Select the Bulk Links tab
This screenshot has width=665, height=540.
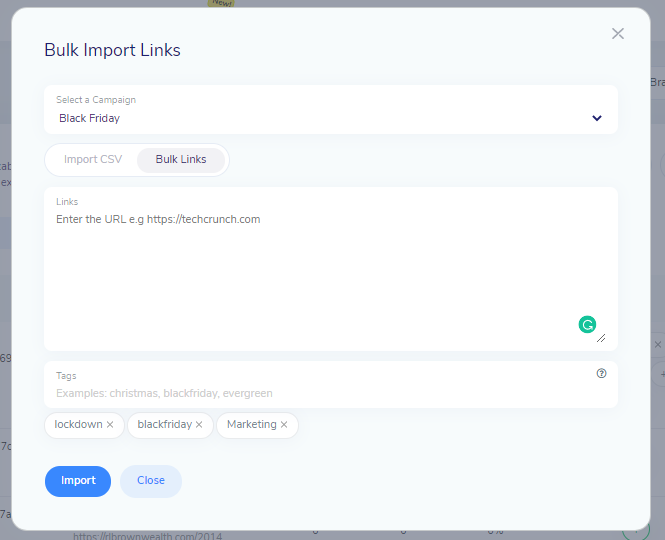click(181, 160)
